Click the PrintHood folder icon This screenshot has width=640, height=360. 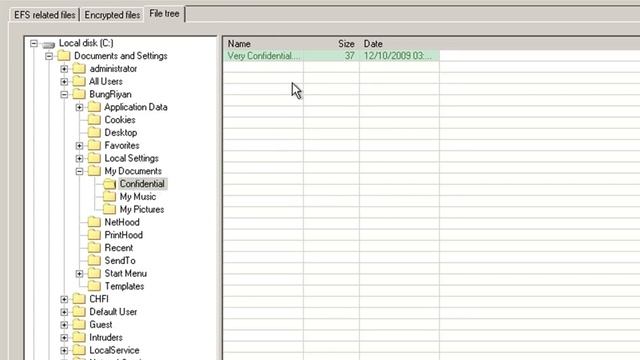pyautogui.click(x=94, y=235)
